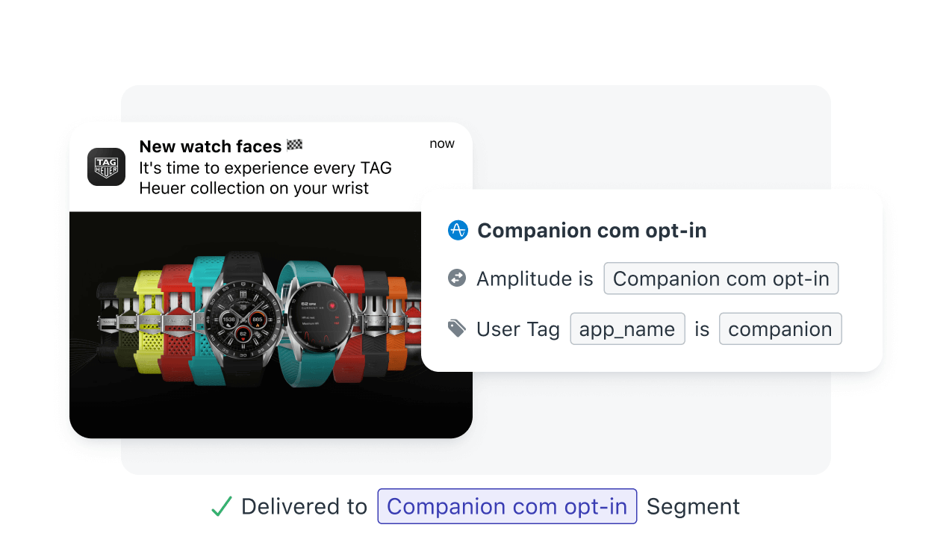The width and height of the screenshot is (952, 560).
Task: Click the orange watch strap
Action: pos(397,320)
